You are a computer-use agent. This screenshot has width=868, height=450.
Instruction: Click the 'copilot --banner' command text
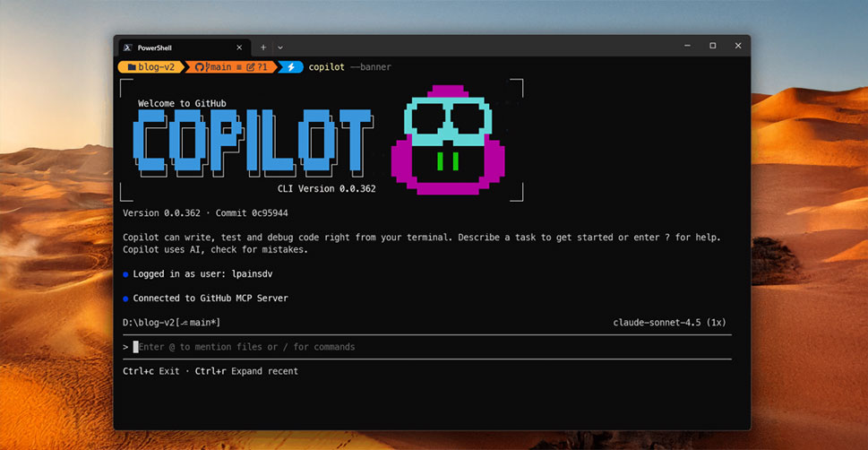click(350, 67)
